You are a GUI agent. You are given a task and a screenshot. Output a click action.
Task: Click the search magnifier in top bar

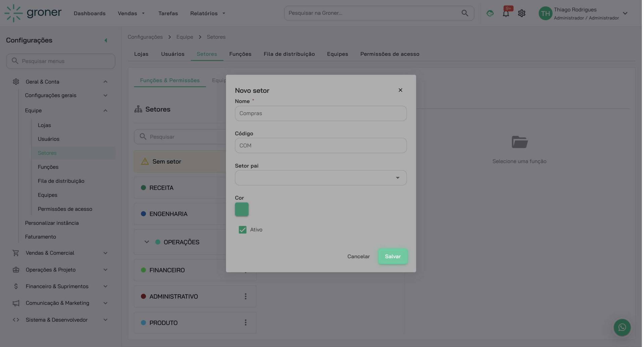click(464, 13)
